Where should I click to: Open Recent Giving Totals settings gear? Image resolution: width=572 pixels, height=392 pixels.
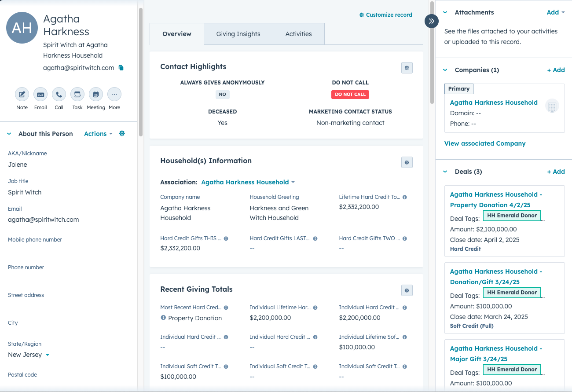tap(407, 290)
